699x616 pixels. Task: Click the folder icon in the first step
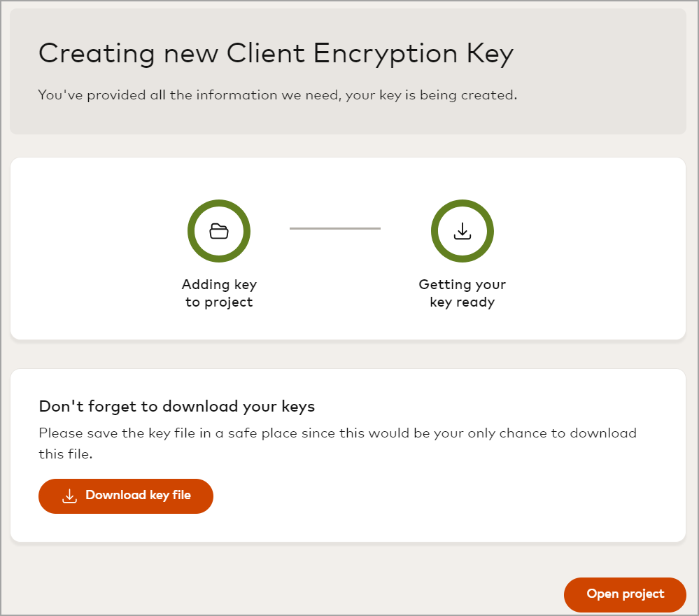pos(219,231)
